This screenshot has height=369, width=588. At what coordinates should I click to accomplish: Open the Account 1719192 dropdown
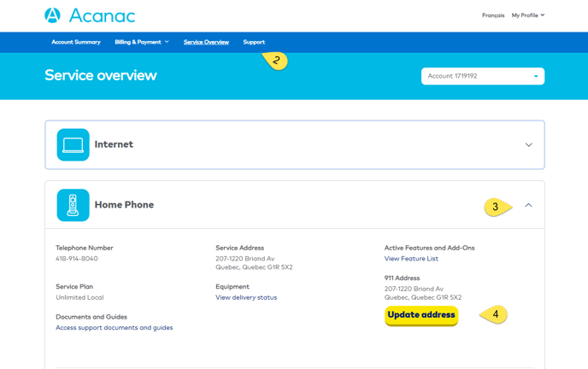click(483, 76)
